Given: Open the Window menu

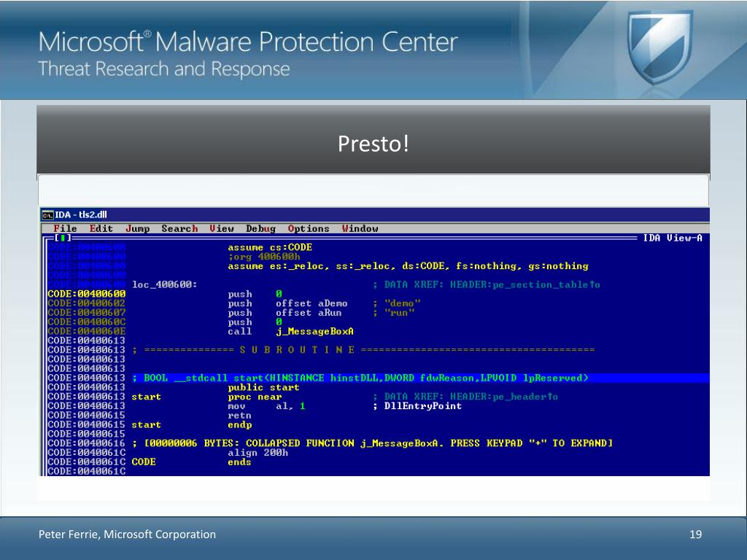Looking at the screenshot, I should [x=360, y=228].
